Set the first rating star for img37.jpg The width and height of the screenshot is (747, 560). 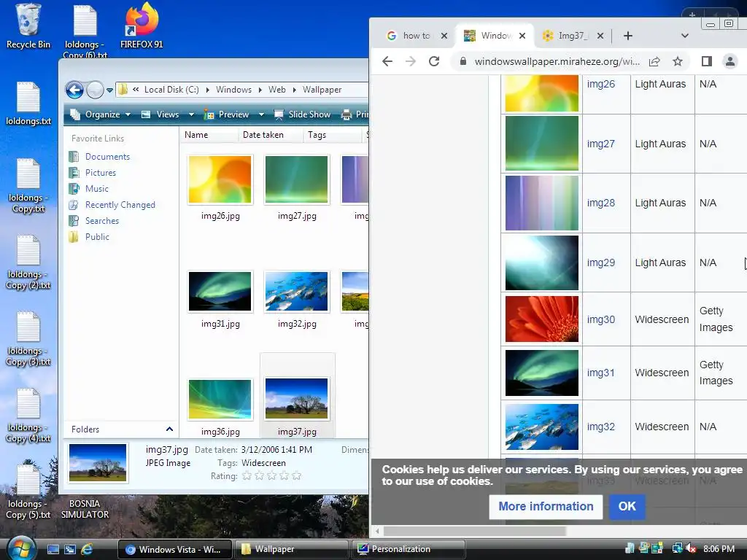click(247, 475)
